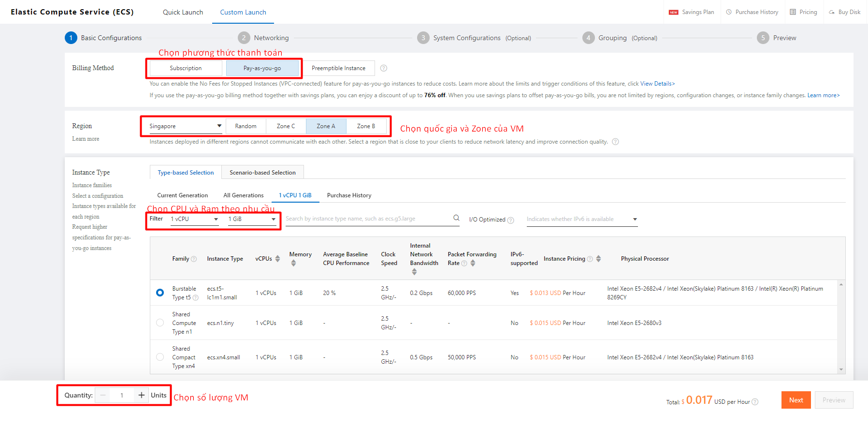Open Purchase History clock icon
The width and height of the screenshot is (868, 428).
(x=729, y=12)
